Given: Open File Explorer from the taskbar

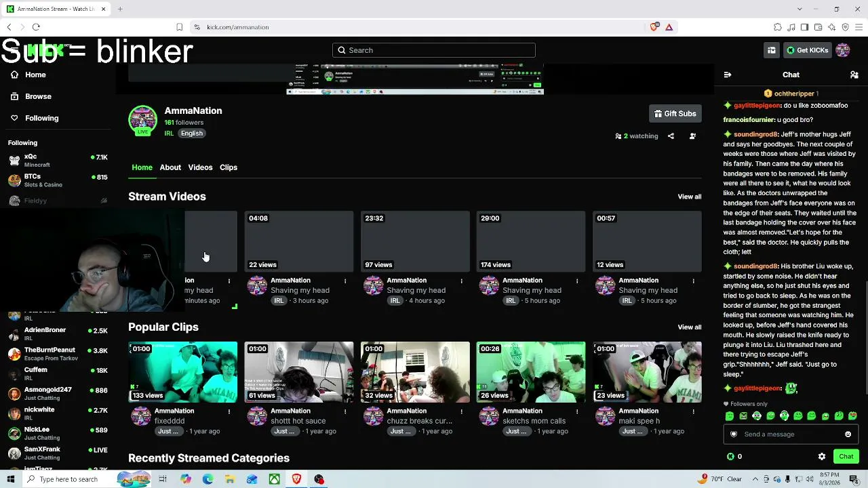Looking at the screenshot, I should click(230, 479).
